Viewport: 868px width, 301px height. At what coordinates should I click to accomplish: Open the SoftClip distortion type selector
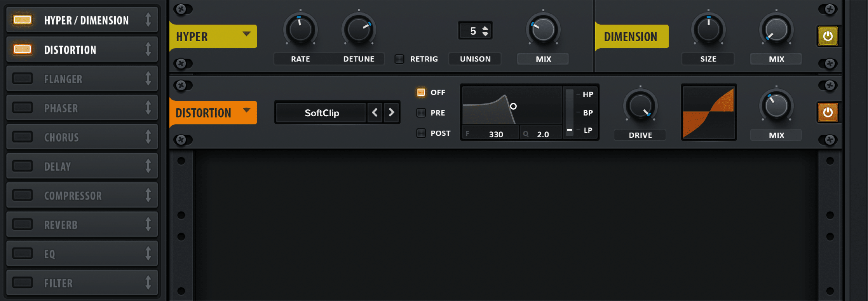click(x=321, y=113)
